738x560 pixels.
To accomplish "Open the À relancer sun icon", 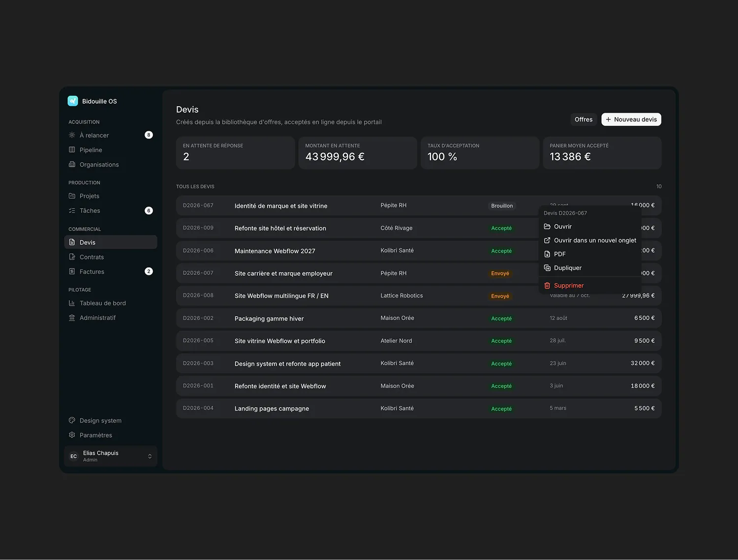I will pyautogui.click(x=72, y=135).
